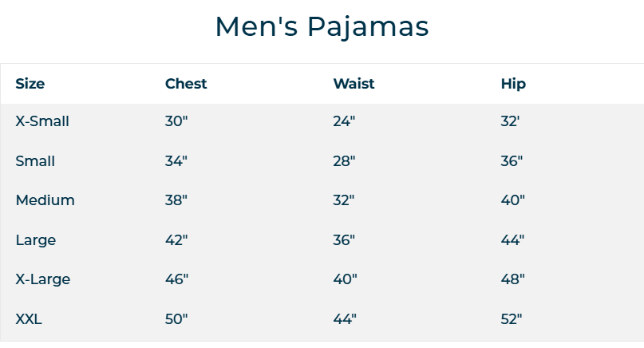
Task: Click the Small size row label
Action: [x=35, y=161]
